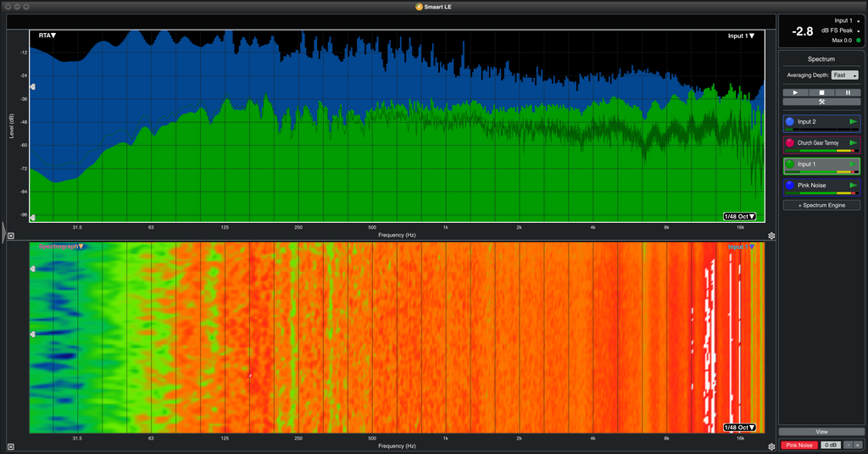Click the blue color dot of Pink Noise engine
Viewport: 868px width, 454px height.
790,185
